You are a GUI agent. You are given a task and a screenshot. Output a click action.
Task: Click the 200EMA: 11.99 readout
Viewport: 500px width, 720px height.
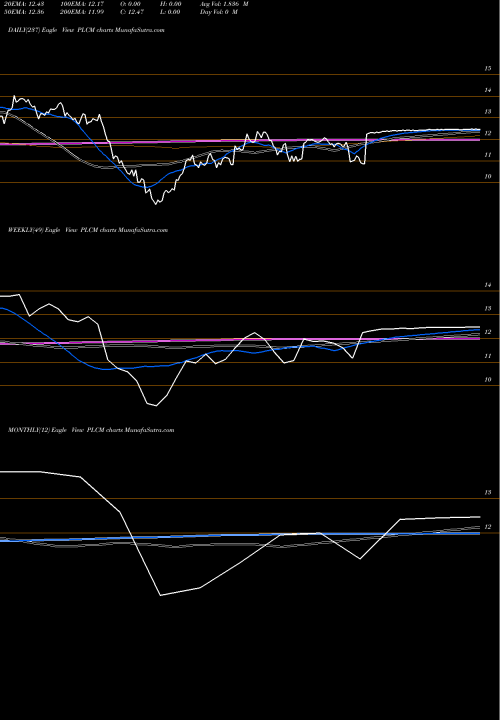point(84,12)
